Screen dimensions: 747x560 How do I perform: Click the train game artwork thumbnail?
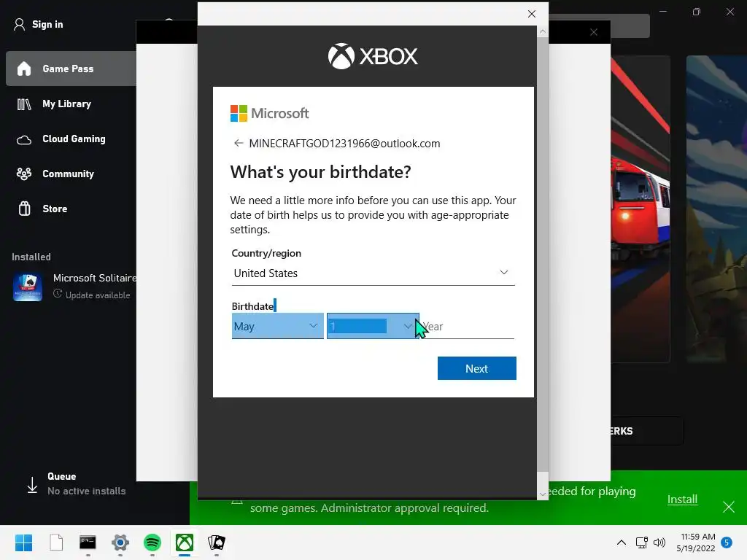(x=640, y=209)
